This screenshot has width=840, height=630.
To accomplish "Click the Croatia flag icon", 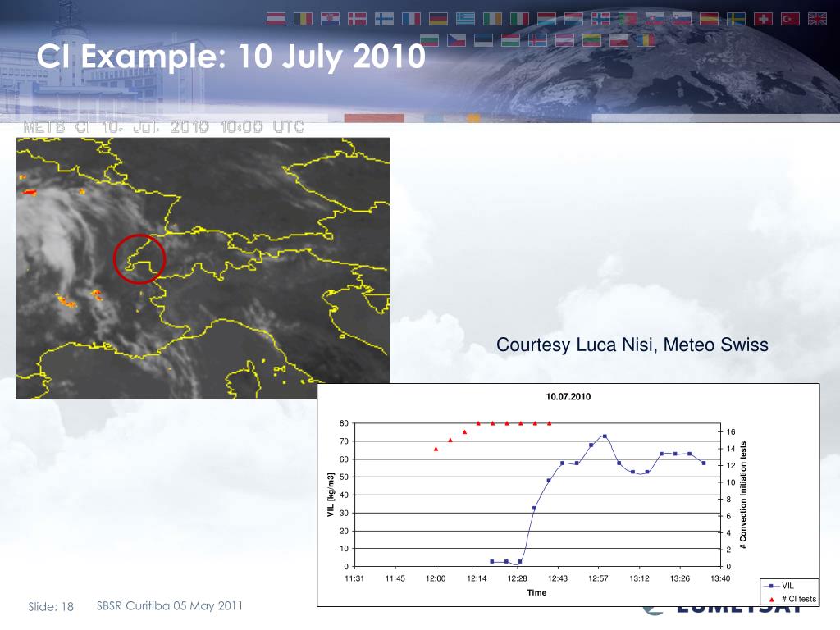I will [330, 19].
